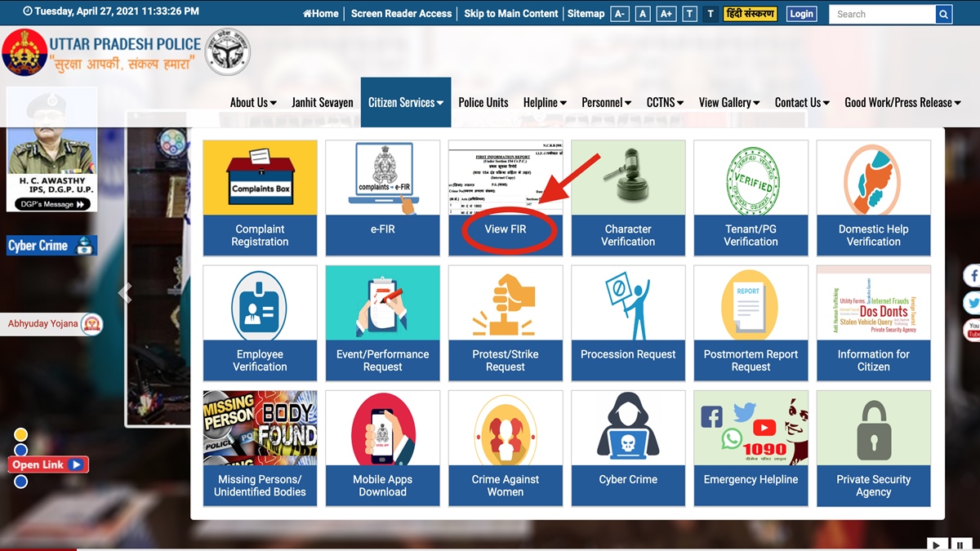Click Skip to Main Content link
The height and width of the screenshot is (551, 980).
[x=511, y=14]
